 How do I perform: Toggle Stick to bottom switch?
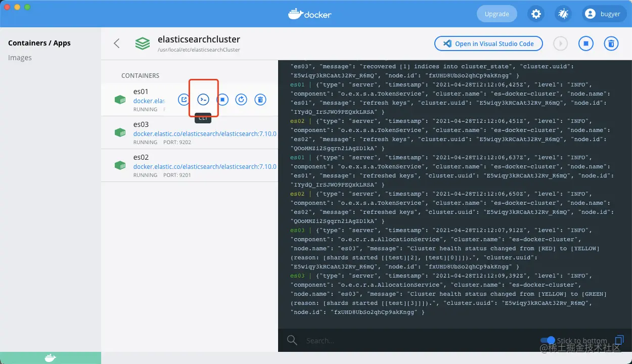(548, 340)
